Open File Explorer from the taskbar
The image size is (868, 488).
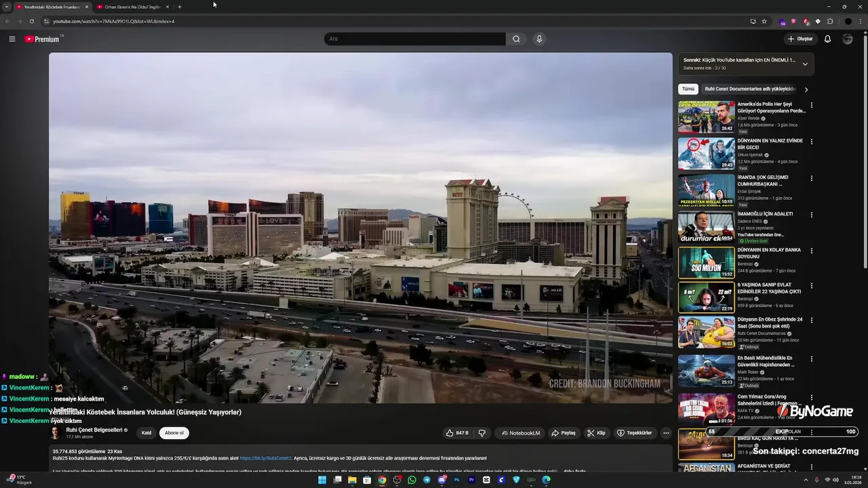(352, 480)
